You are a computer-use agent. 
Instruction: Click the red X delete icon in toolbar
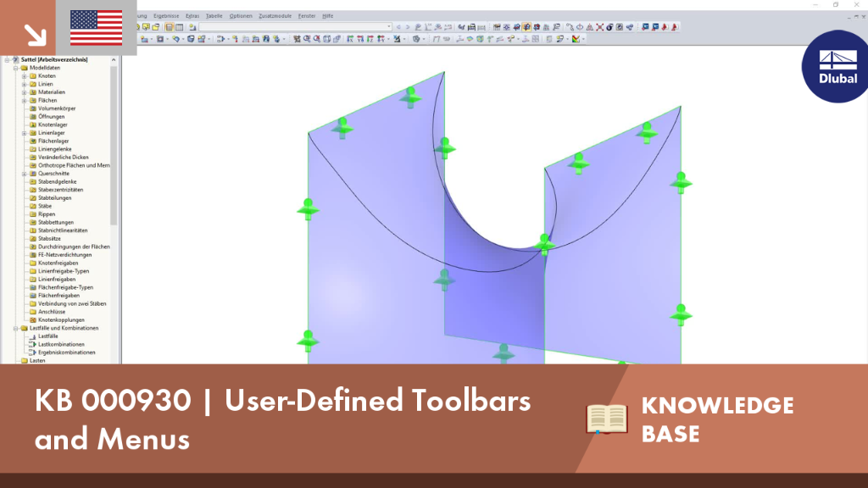point(600,27)
